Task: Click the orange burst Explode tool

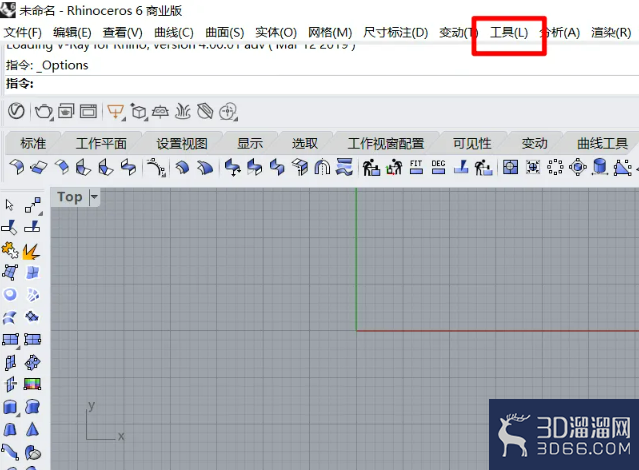Action: pyautogui.click(x=31, y=251)
